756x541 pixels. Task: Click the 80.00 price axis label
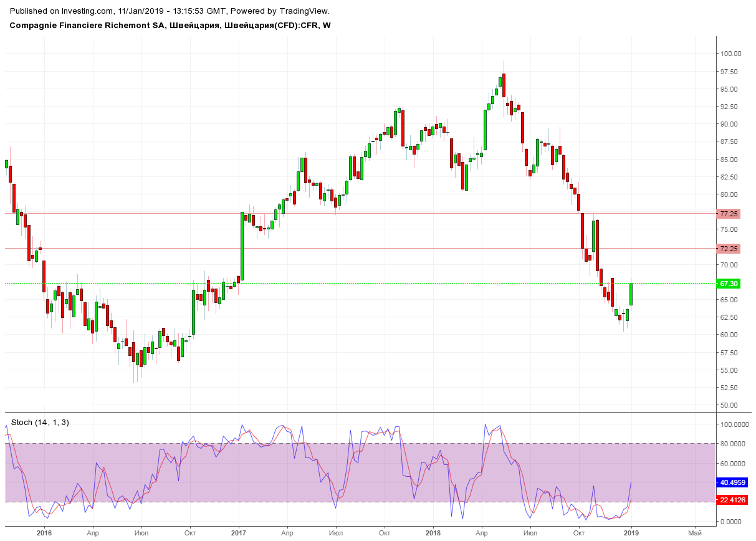click(x=730, y=194)
